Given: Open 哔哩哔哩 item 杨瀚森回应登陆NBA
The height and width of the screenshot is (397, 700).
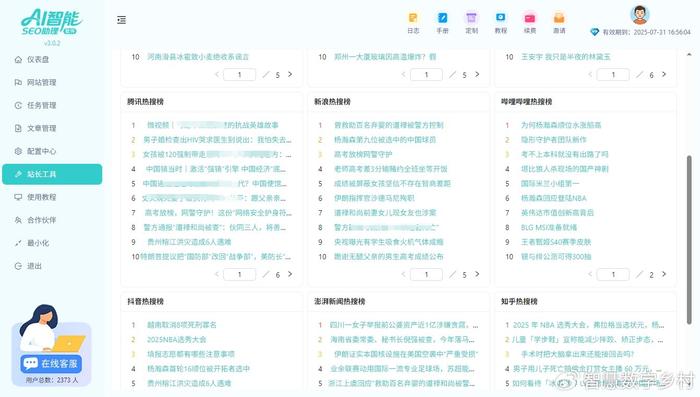Looking at the screenshot, I should point(554,198).
